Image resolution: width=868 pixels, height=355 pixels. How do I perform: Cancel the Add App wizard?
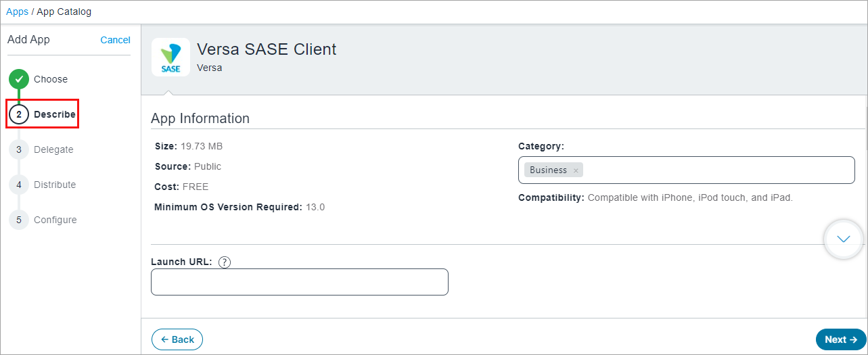(115, 40)
